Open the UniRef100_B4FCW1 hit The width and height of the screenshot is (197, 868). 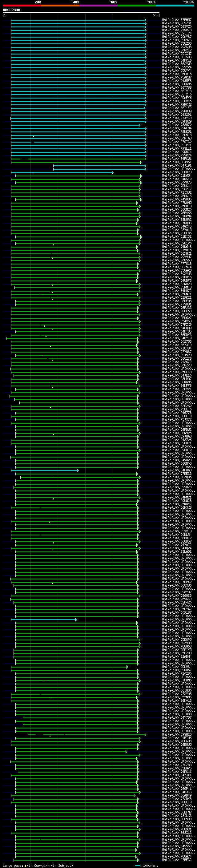pyautogui.click(x=177, y=159)
